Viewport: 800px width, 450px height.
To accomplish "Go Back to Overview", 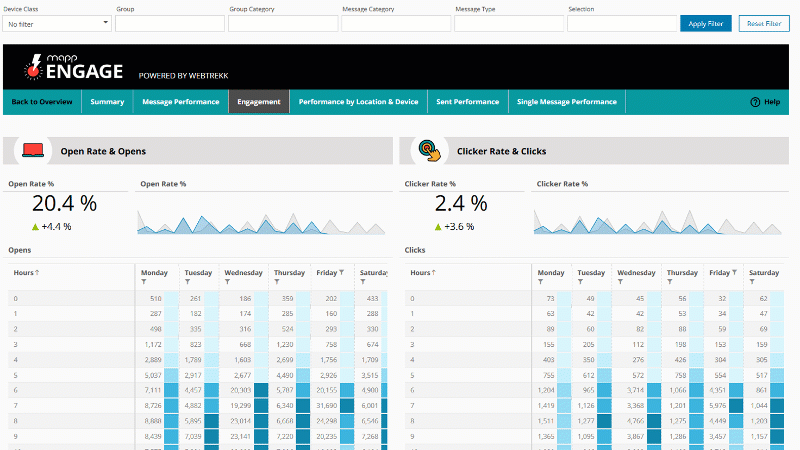I will (42, 102).
